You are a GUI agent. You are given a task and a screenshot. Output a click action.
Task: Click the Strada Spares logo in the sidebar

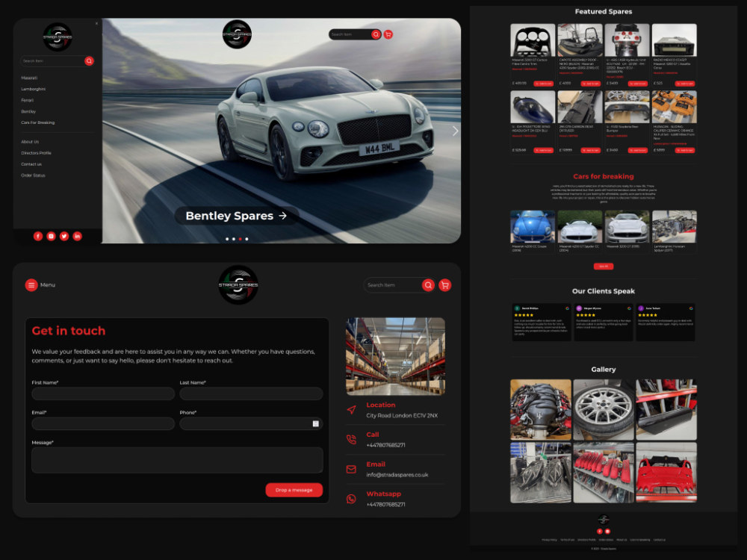pyautogui.click(x=58, y=37)
